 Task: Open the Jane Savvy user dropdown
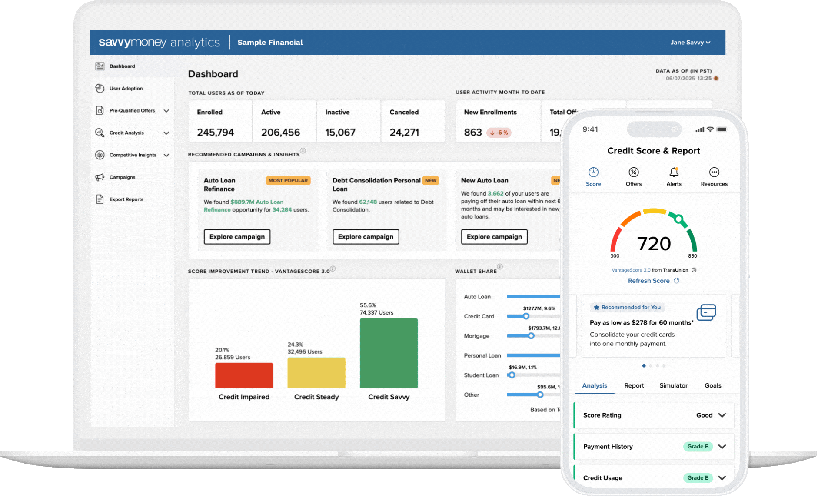(x=690, y=43)
